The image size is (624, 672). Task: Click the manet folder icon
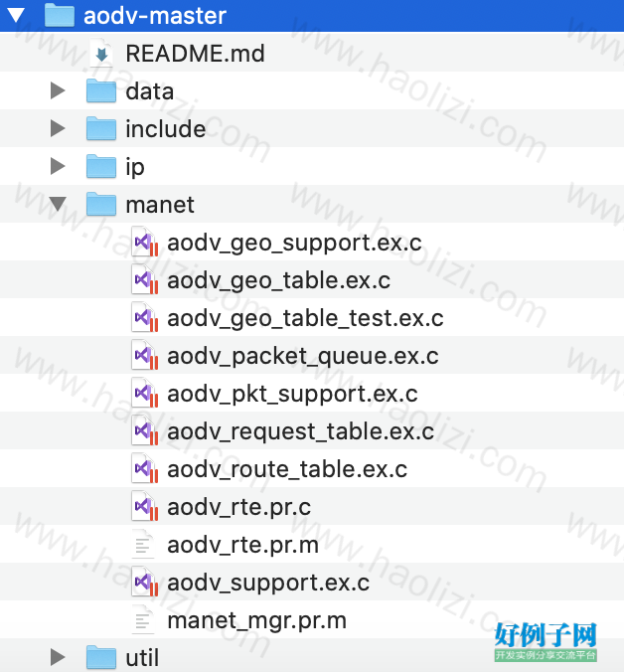point(101,204)
